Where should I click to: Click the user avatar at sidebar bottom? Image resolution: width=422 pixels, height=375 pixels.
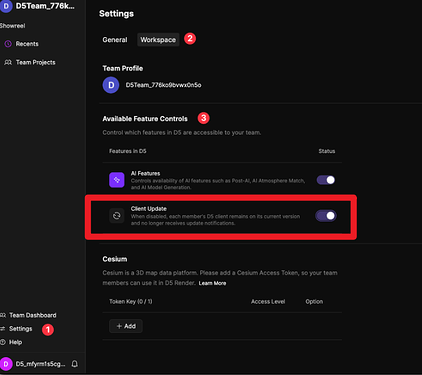tap(6, 364)
